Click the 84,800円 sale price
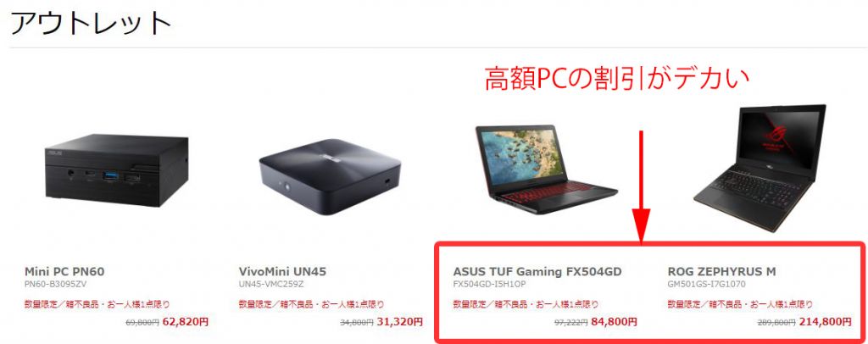Screen dimensions: 868x344 tap(614, 321)
